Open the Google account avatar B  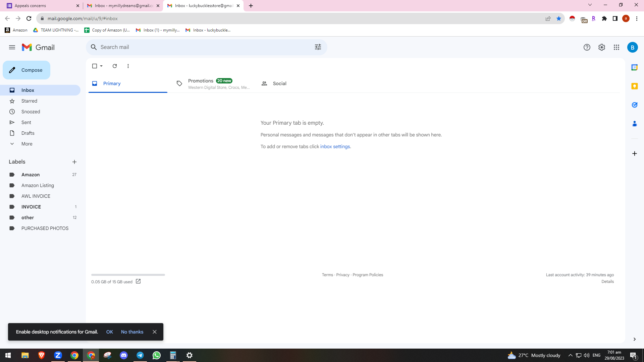coord(633,47)
